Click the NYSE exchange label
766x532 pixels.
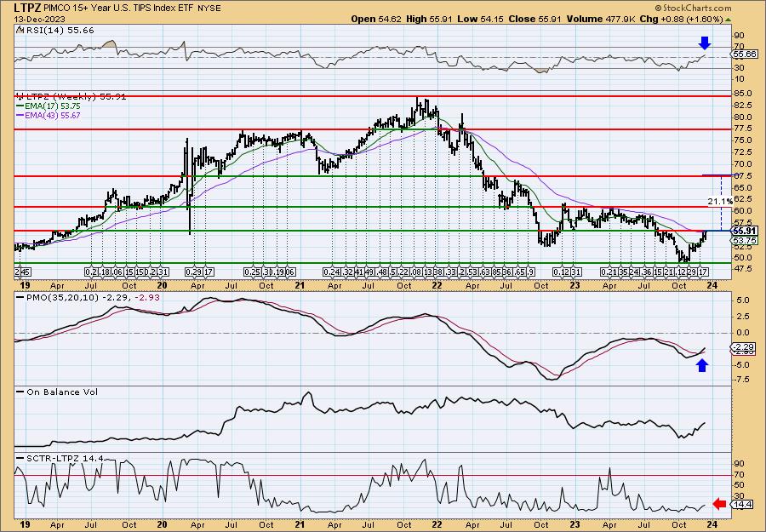(209, 9)
